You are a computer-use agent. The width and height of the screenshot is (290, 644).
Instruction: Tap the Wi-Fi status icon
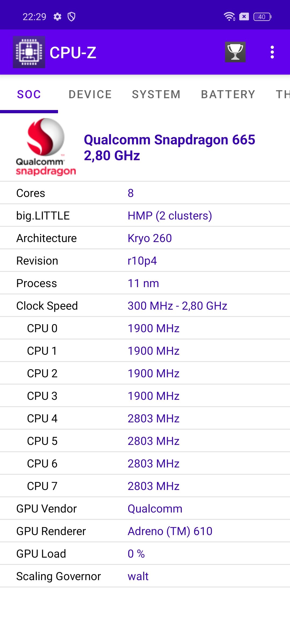pyautogui.click(x=229, y=17)
